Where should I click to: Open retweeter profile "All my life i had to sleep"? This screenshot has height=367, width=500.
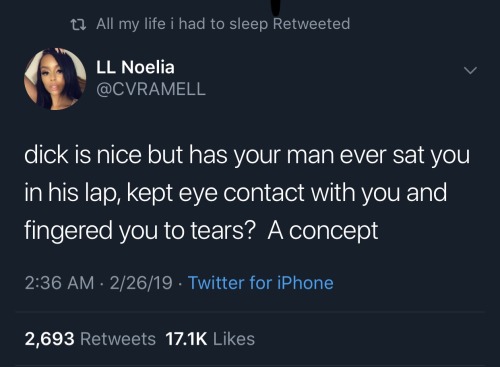point(182,24)
